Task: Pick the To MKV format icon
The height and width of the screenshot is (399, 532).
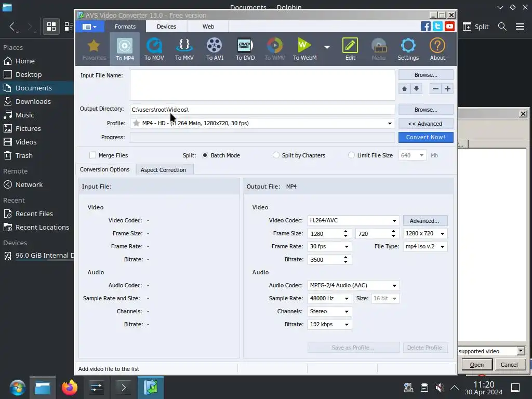Action: (x=184, y=49)
